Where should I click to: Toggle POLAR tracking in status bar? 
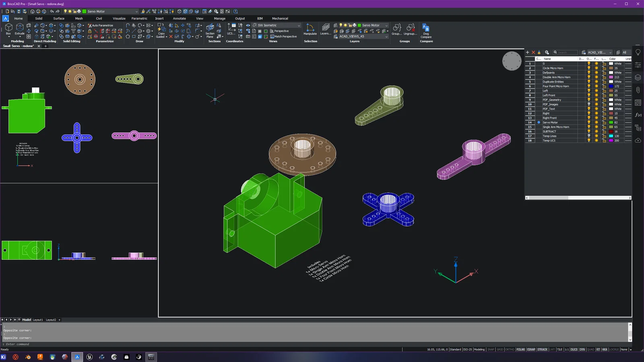pos(520,350)
